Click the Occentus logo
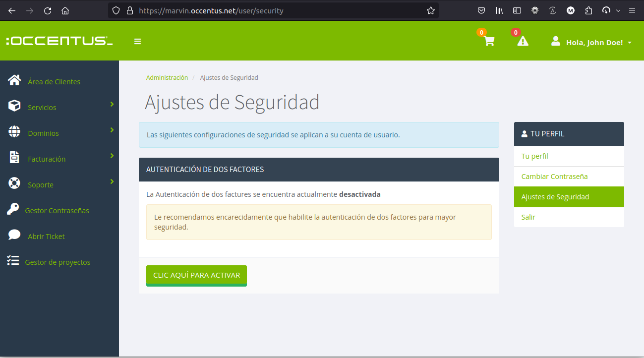This screenshot has width=644, height=358. [x=58, y=41]
